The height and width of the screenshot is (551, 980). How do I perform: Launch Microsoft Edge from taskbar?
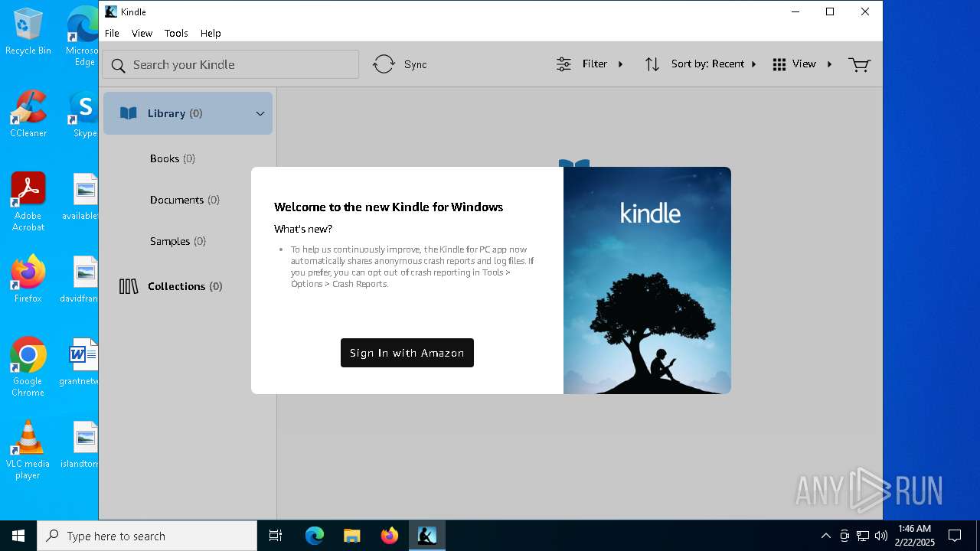point(315,536)
